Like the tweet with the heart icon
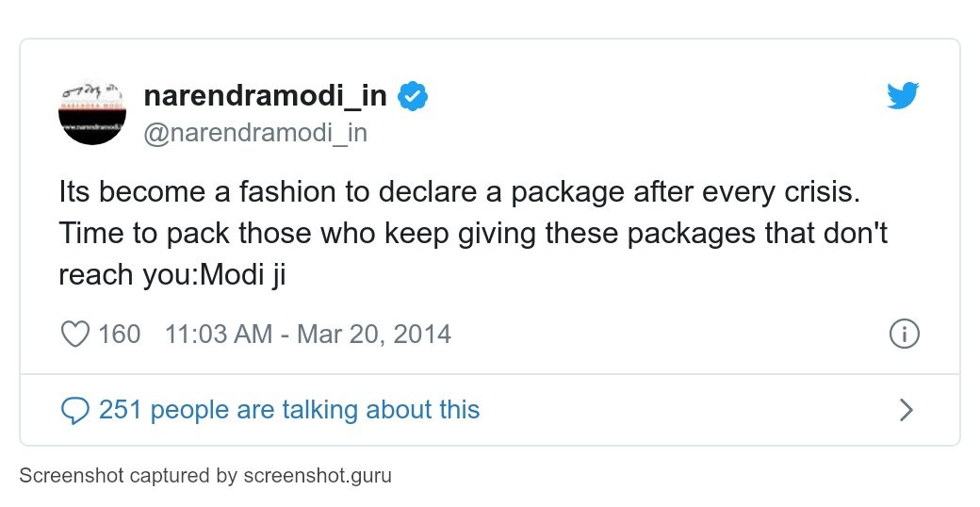Viewport: 980px width, 507px height. pos(74,334)
